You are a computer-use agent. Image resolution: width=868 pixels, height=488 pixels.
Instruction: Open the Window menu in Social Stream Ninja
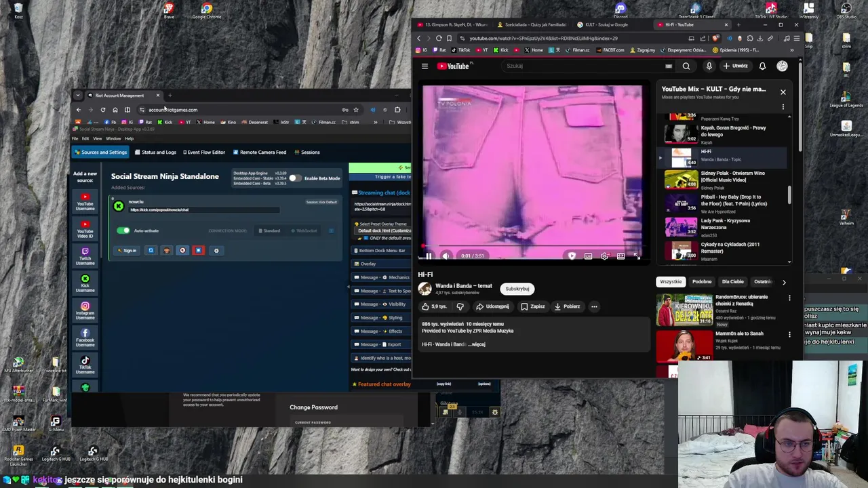coord(113,138)
